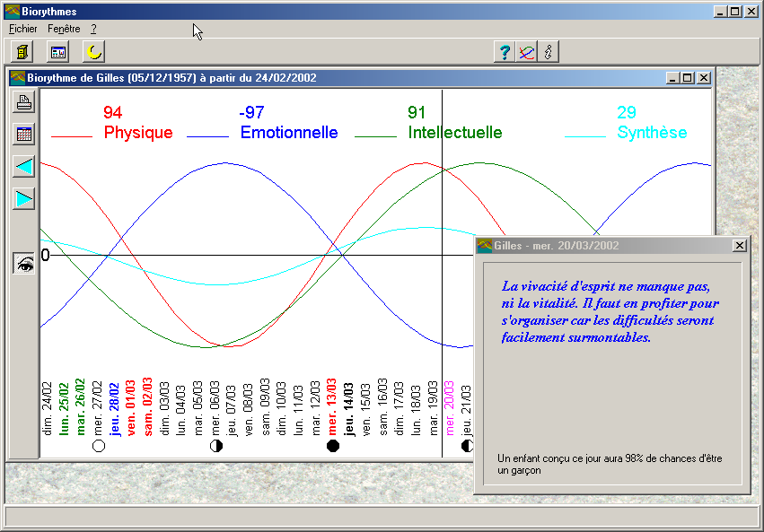Toggle the eye visibility button
764x532 pixels.
point(24,264)
